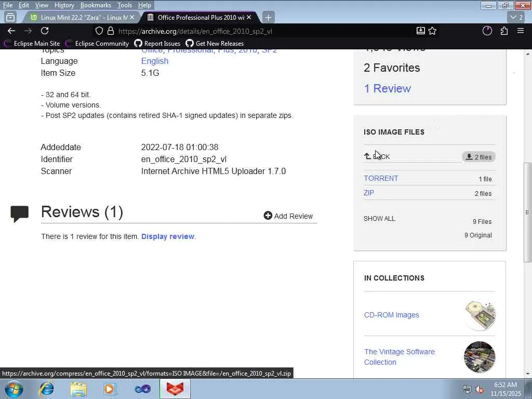The height and width of the screenshot is (399, 532).
Task: Show site security padlock info
Action: [110, 31]
